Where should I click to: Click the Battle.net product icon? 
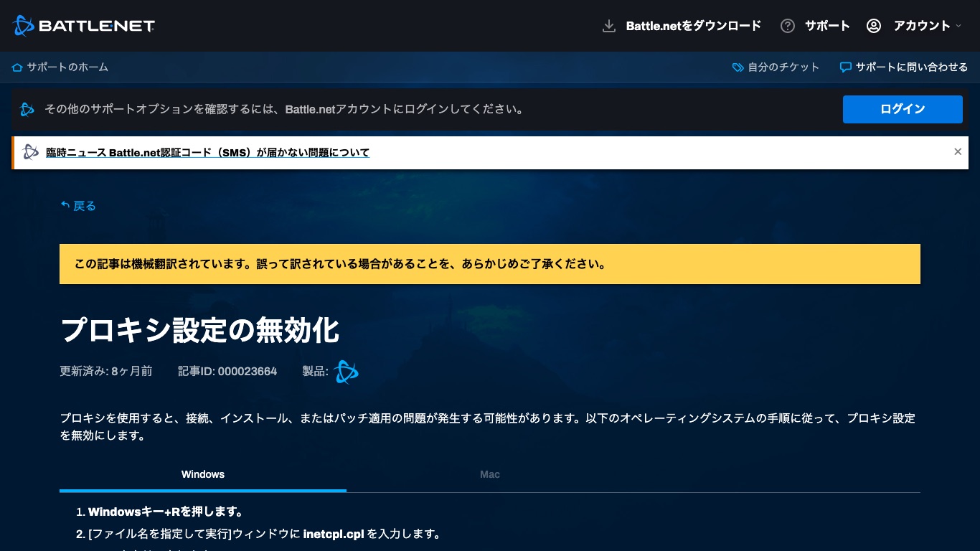point(346,372)
